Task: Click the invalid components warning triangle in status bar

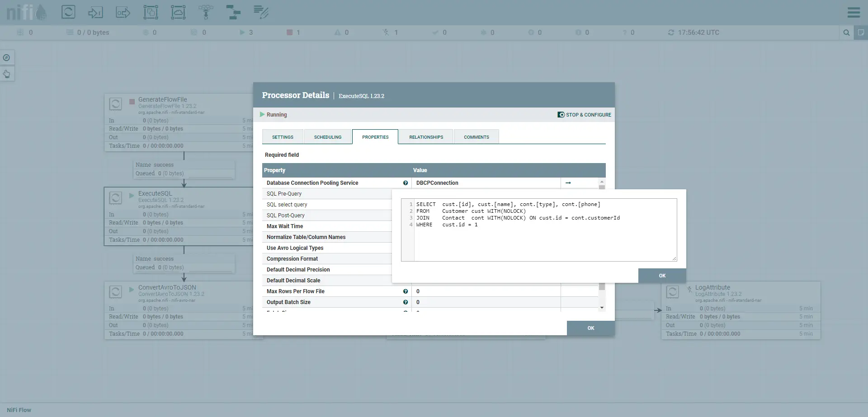Action: coord(337,33)
